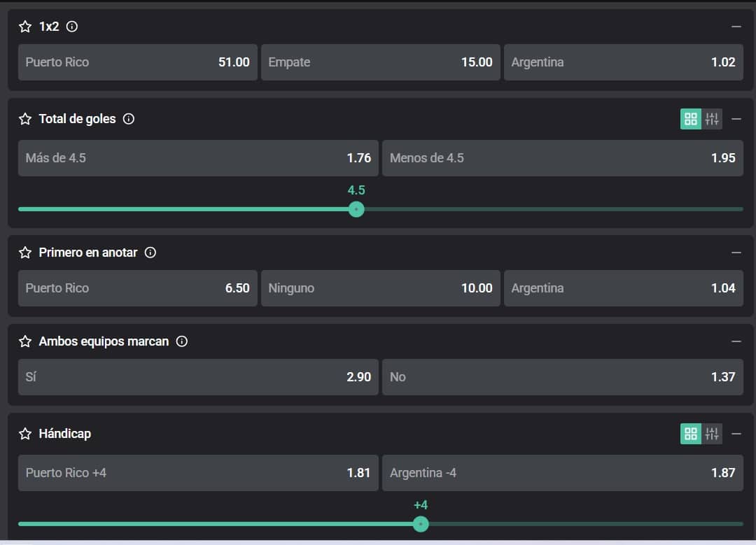Image resolution: width=756 pixels, height=545 pixels.
Task: Star the Ambos equipos marcan market
Action: tap(25, 341)
